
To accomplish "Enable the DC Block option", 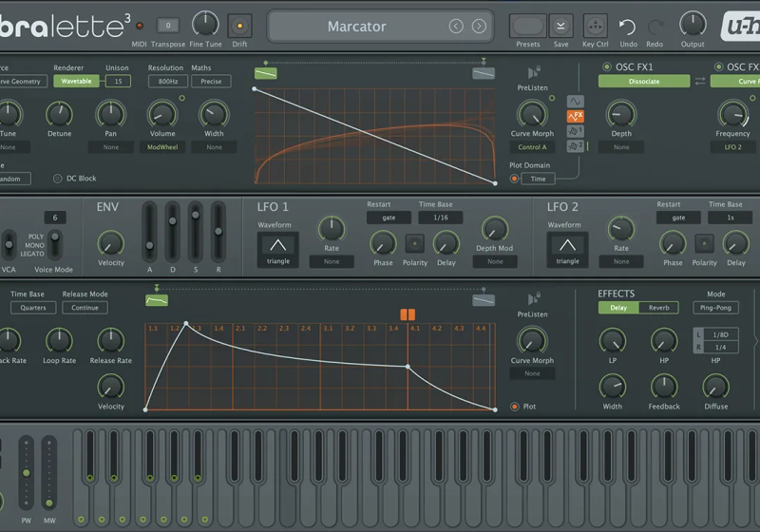I will coord(58,179).
